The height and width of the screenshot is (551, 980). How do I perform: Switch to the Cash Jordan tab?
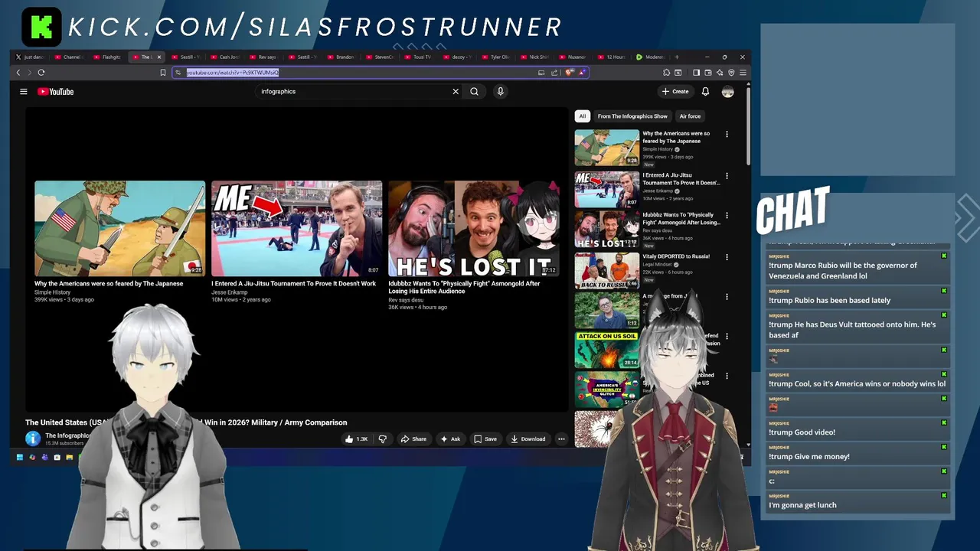click(225, 57)
